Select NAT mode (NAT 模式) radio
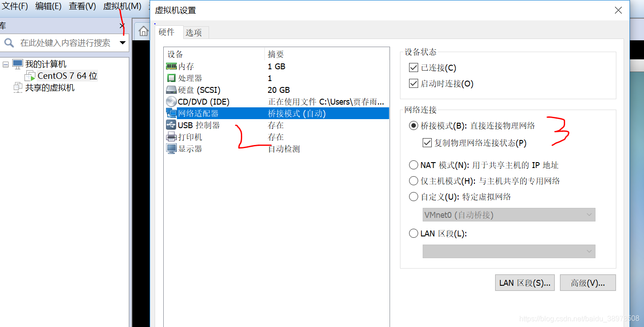 (x=413, y=165)
